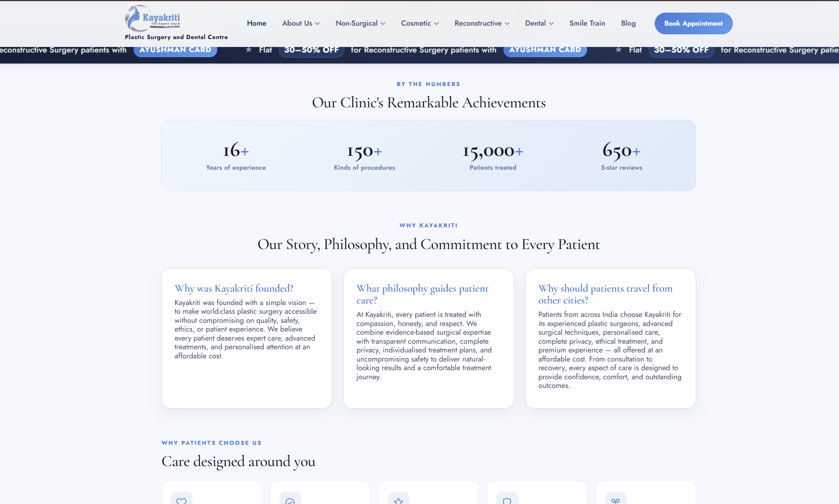The width and height of the screenshot is (839, 504).
Task: Click the 'WHY KAYAKRITI' section label
Action: pos(429,225)
